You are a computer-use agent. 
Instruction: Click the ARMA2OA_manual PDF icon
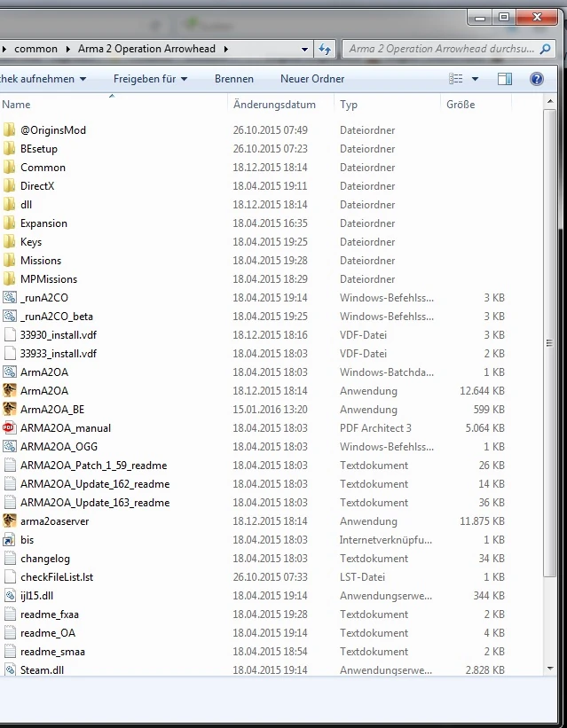click(9, 427)
